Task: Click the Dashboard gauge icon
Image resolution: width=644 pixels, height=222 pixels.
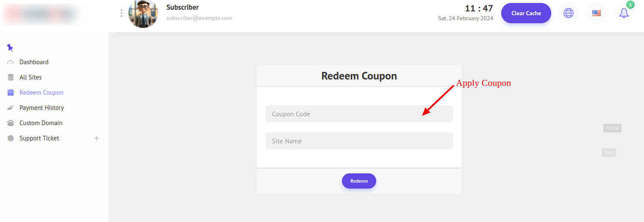Action: (11, 62)
